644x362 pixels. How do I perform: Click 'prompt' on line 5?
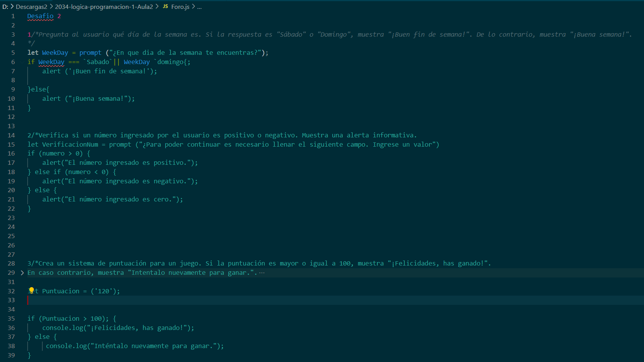(90, 52)
